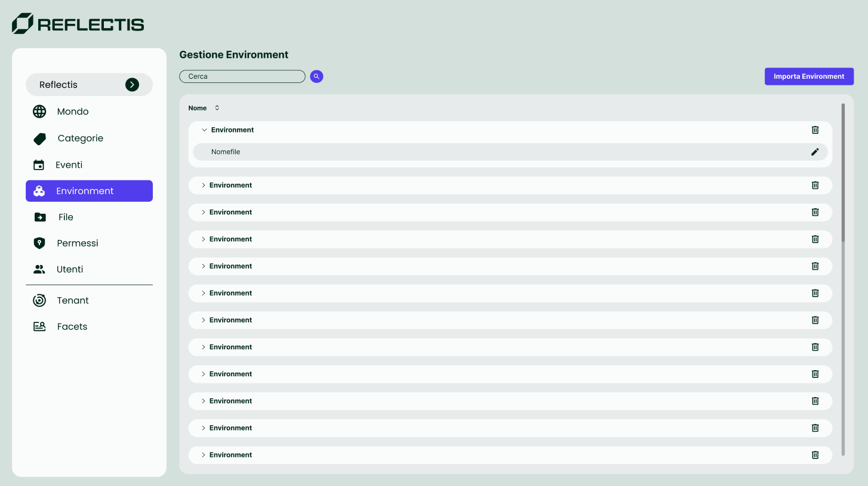Click the folder icon next to File

(x=40, y=217)
